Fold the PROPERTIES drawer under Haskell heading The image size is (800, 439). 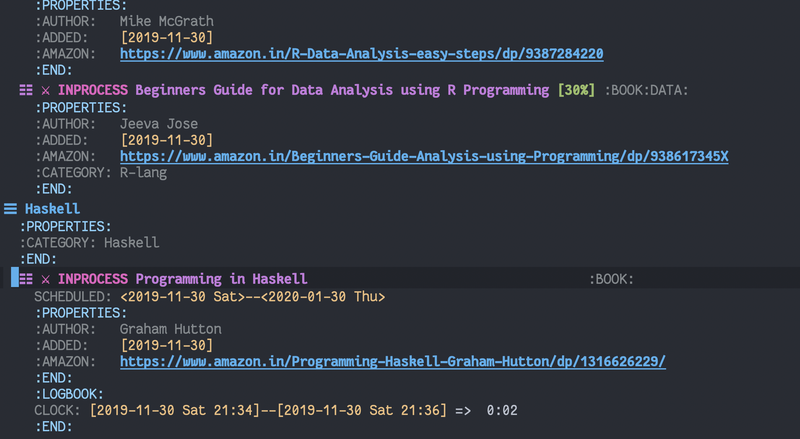pyautogui.click(x=65, y=226)
